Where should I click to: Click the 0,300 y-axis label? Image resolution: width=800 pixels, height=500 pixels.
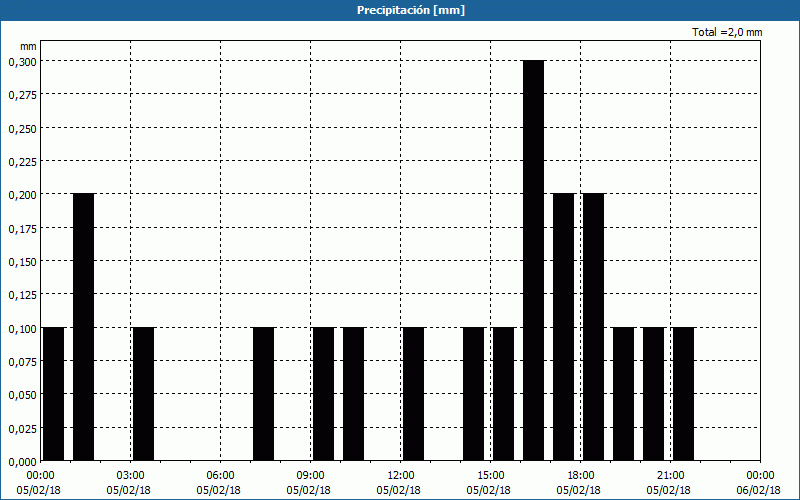coord(23,61)
